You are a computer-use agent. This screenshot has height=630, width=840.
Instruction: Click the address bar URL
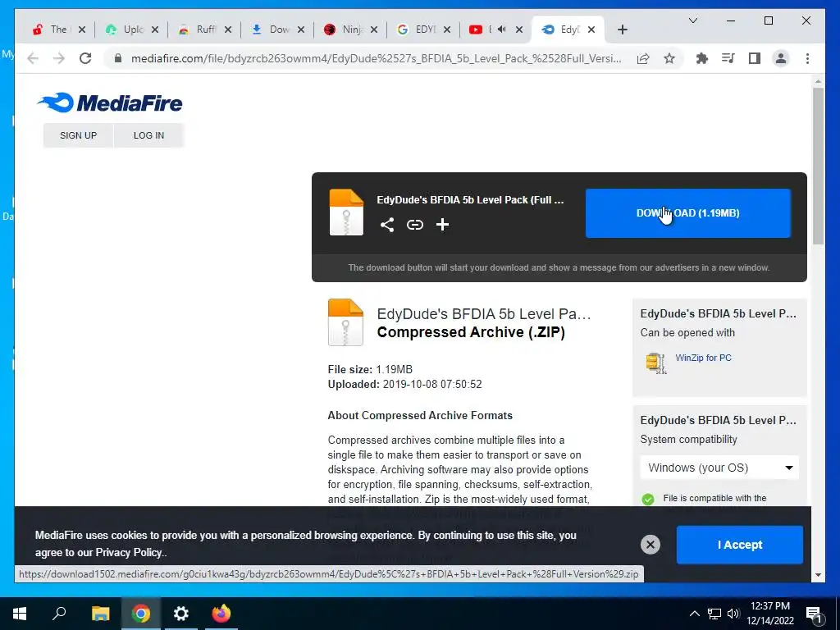[376, 58]
